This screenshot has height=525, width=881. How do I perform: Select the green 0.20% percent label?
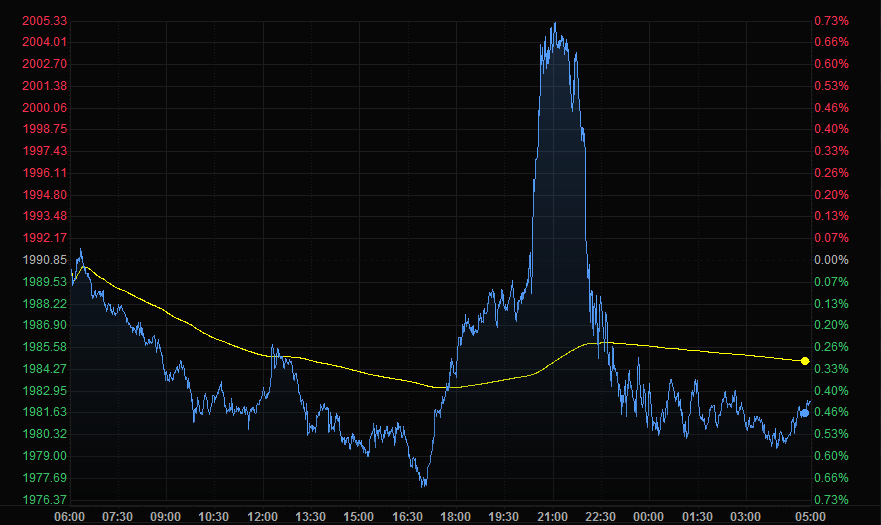pos(832,325)
